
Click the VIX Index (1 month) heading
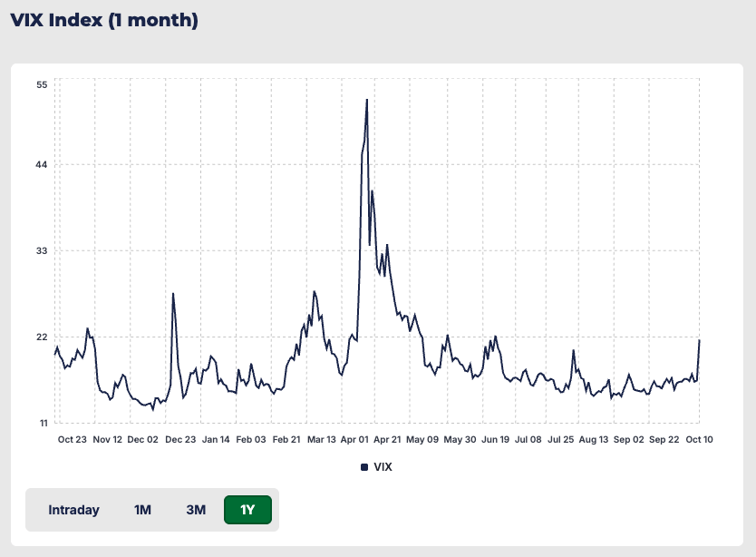pos(104,20)
